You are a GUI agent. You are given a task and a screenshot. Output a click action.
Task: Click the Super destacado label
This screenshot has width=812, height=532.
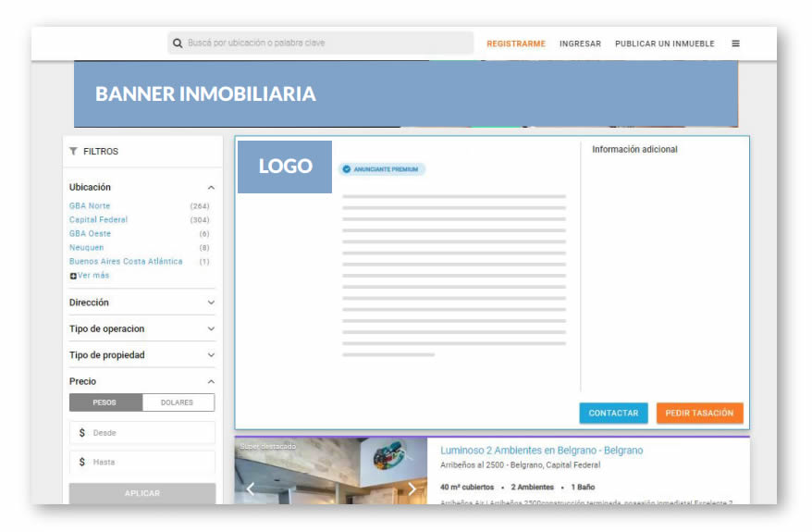tap(267, 447)
